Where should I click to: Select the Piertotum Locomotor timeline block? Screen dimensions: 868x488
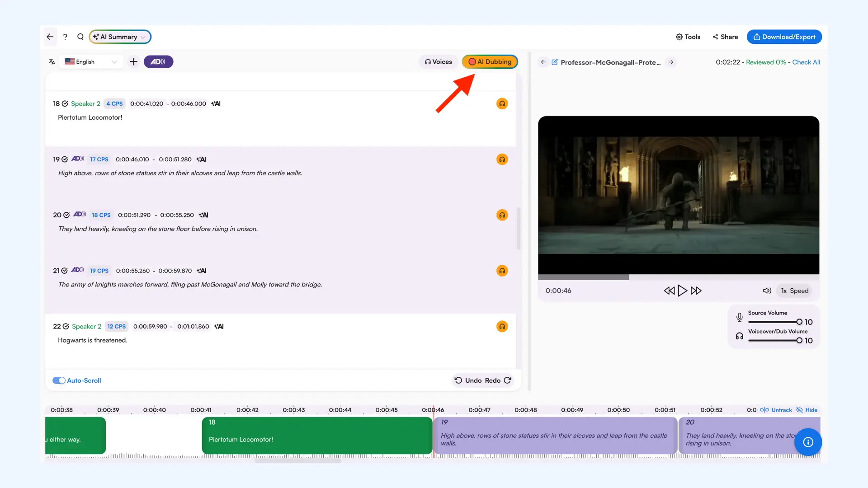(316, 435)
